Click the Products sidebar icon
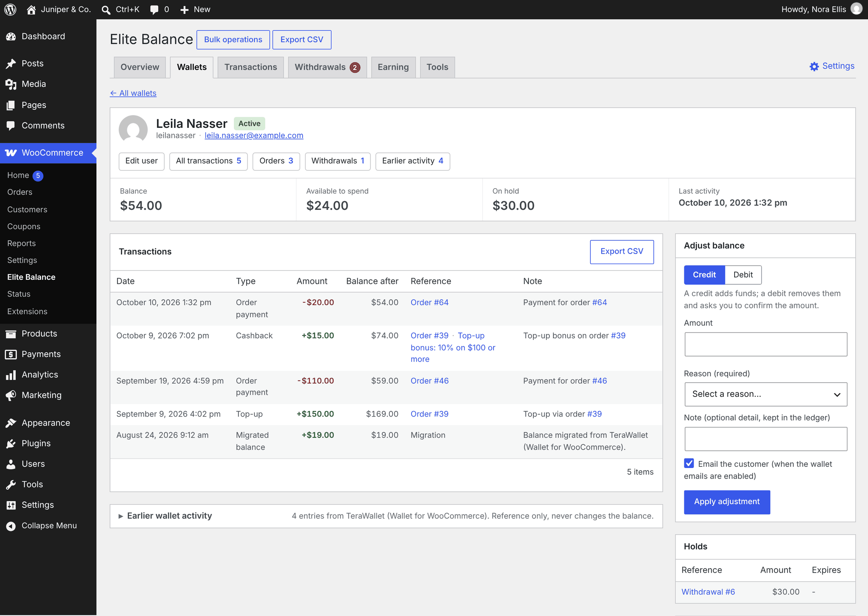 [x=11, y=334]
